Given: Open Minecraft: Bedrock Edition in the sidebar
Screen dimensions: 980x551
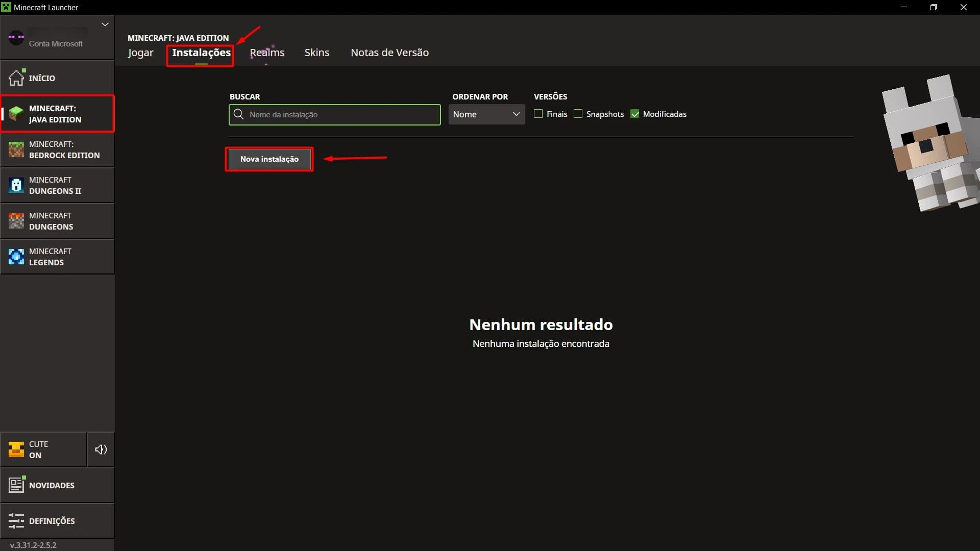Looking at the screenshot, I should pyautogui.click(x=57, y=149).
